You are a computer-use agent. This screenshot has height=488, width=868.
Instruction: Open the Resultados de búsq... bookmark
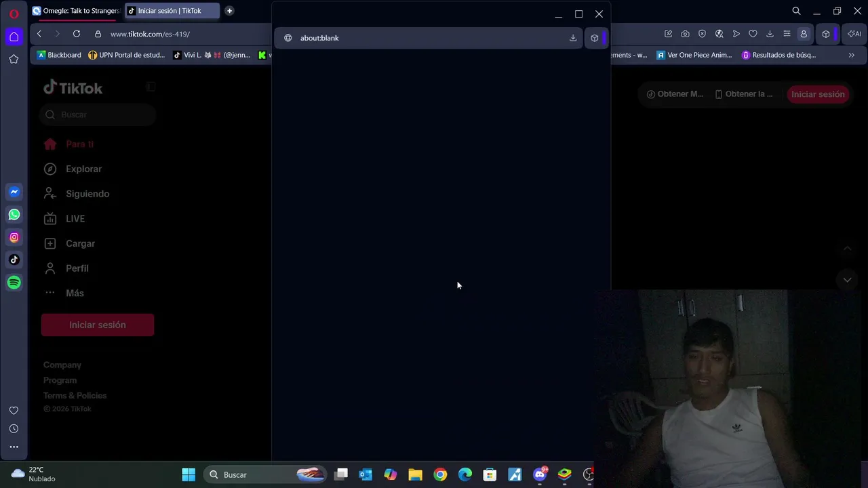pyautogui.click(x=779, y=55)
